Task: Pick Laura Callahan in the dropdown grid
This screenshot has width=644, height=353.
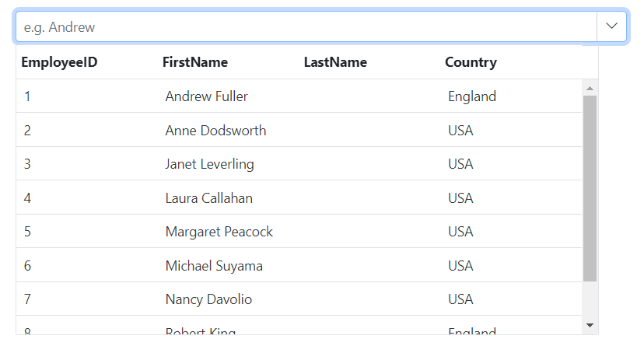Action: click(299, 197)
